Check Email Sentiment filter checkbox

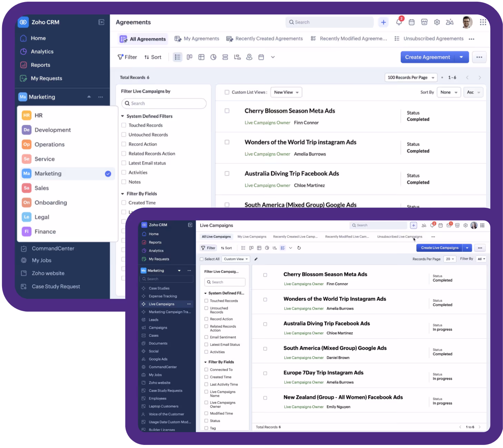[206, 337]
